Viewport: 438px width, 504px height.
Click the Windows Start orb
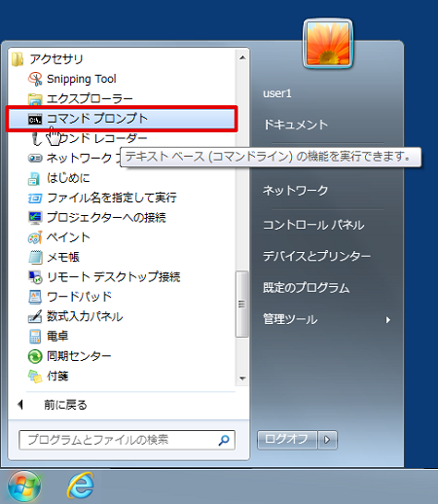pos(24,486)
